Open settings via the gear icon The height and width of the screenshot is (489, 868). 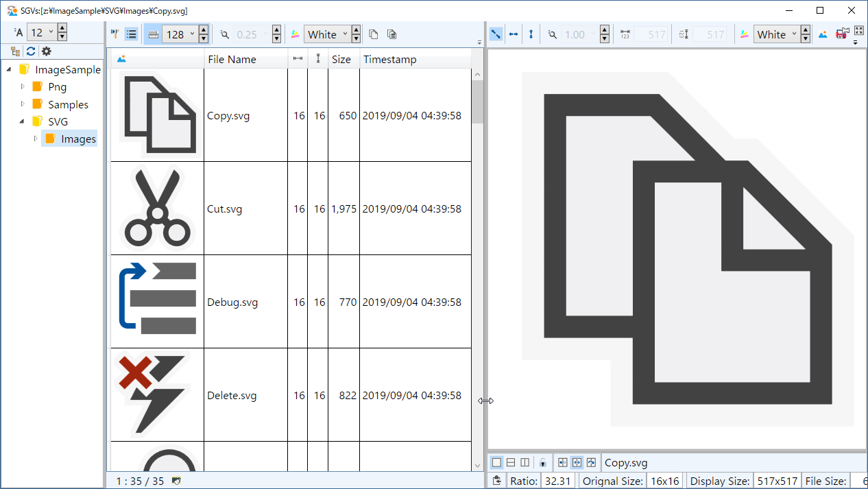pyautogui.click(x=46, y=51)
